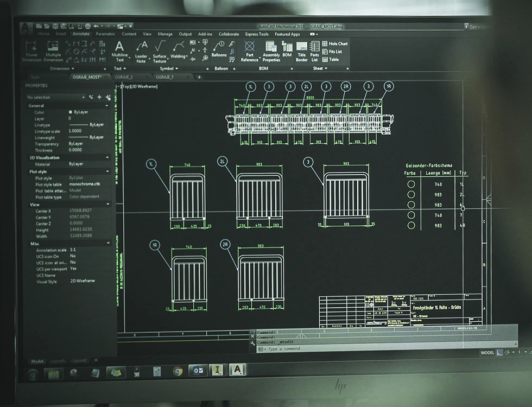This screenshot has width=532, height=407.
Task: Open the Start file tab
Action: [35, 77]
